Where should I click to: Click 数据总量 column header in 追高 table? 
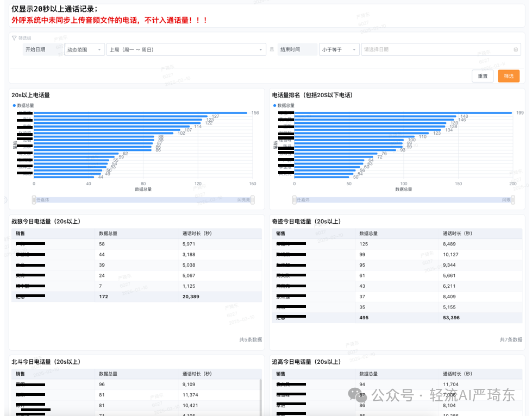(x=368, y=374)
